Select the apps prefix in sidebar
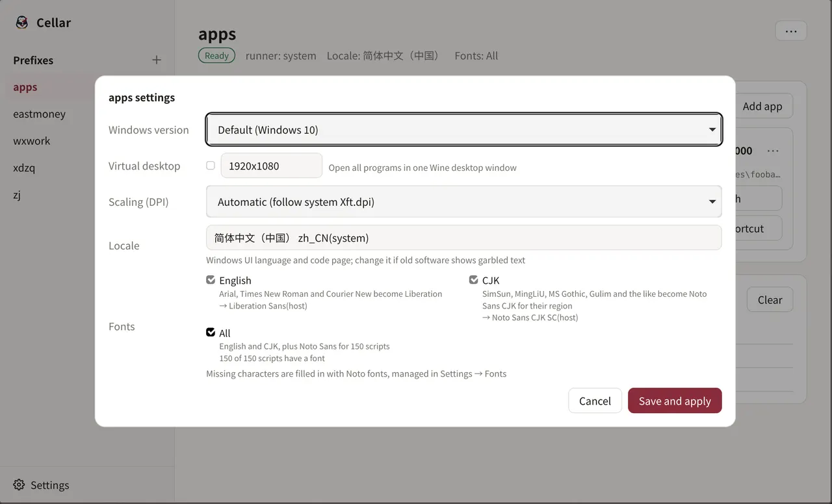The image size is (832, 504). tap(25, 87)
